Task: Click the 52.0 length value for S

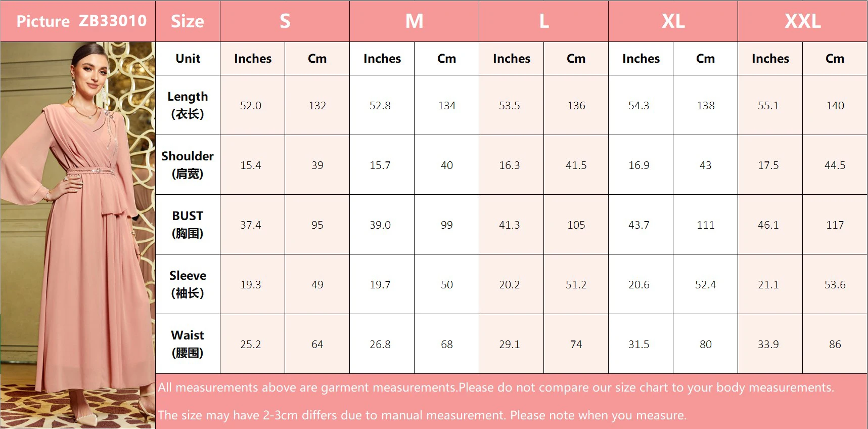Action: coord(251,105)
